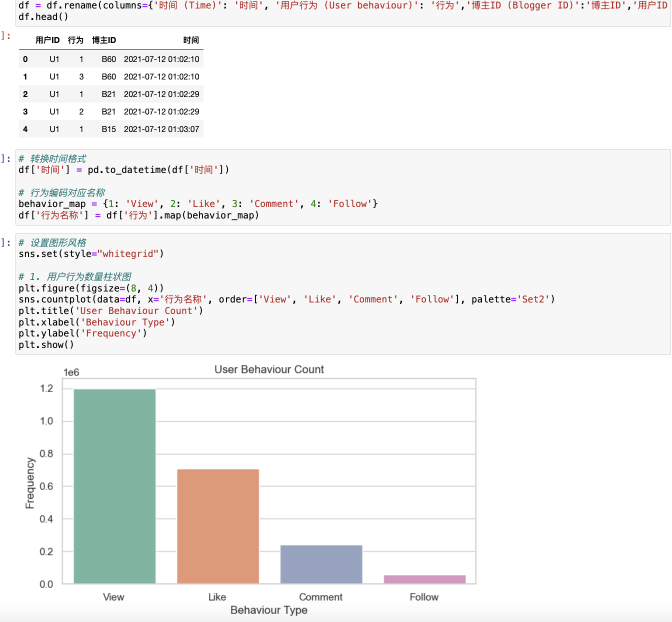Click the 'Comment' x-axis tick label
The height and width of the screenshot is (622, 672).
tap(320, 597)
